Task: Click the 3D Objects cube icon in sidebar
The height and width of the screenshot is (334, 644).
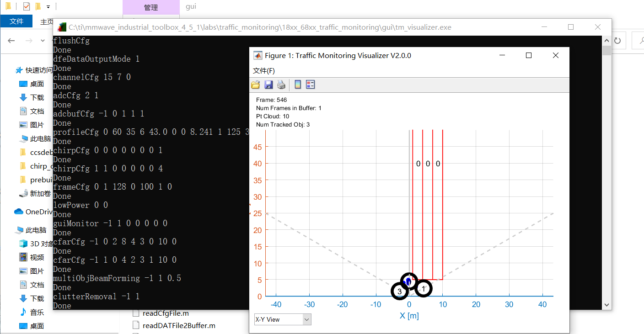Action: coord(23,244)
